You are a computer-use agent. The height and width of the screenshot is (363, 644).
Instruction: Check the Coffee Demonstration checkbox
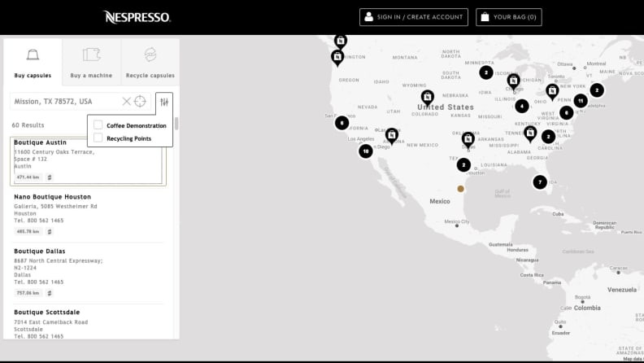[98, 125]
